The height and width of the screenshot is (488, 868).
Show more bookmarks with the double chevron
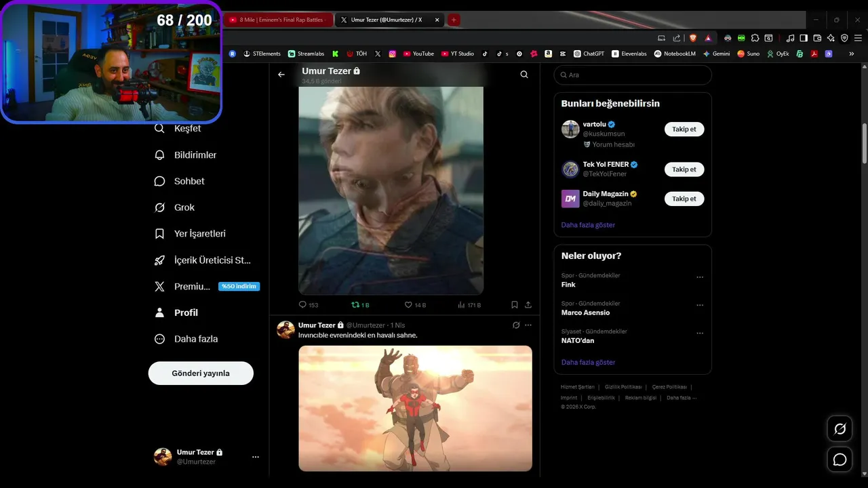pyautogui.click(x=852, y=54)
